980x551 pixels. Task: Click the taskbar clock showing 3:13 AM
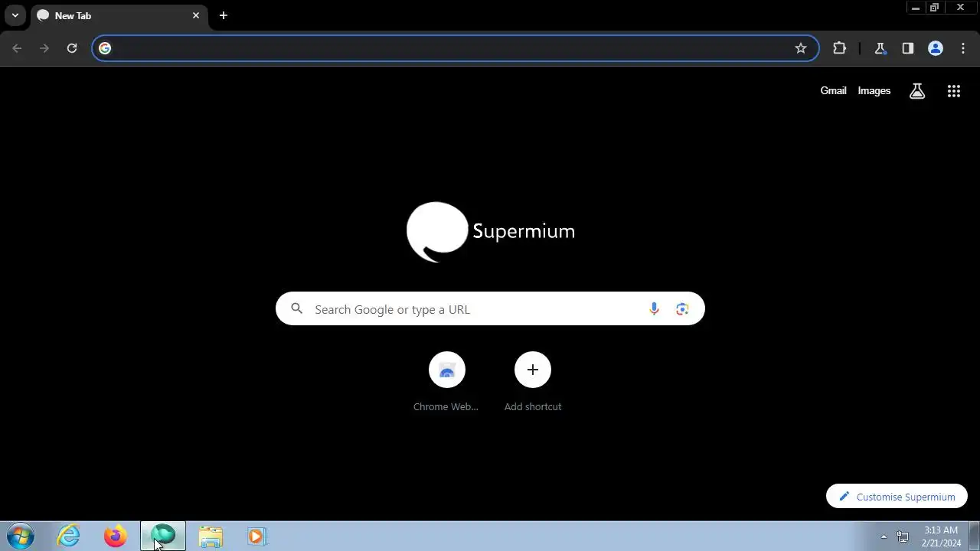tap(941, 536)
